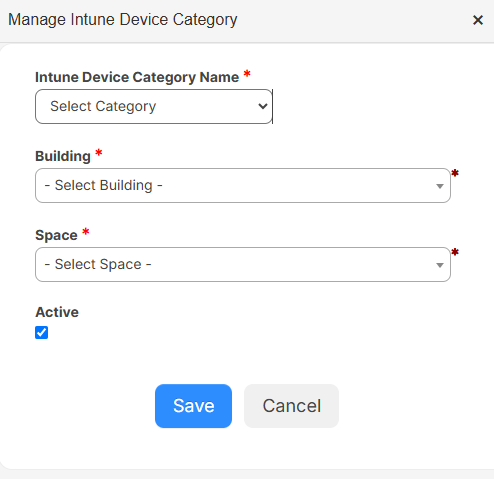Screen dimensions: 494x479
Task: Click red asterisk beside Category Name label
Action: [247, 74]
